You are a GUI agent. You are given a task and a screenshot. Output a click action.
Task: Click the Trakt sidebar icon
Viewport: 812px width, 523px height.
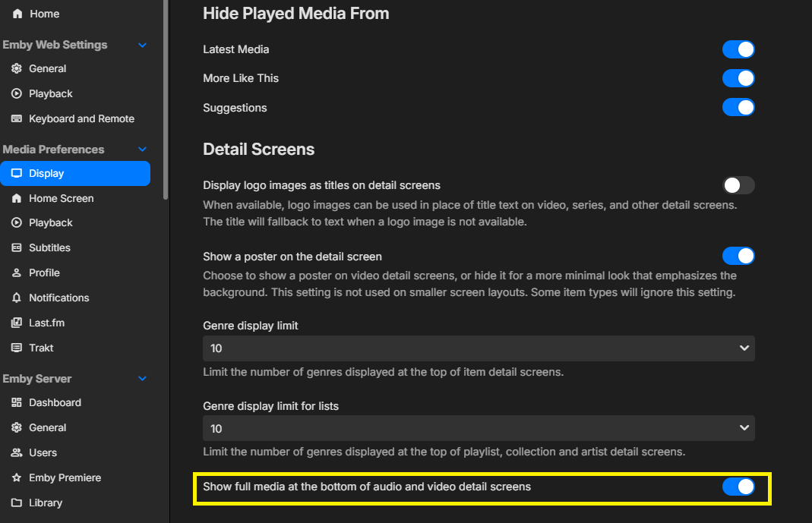pyautogui.click(x=16, y=348)
